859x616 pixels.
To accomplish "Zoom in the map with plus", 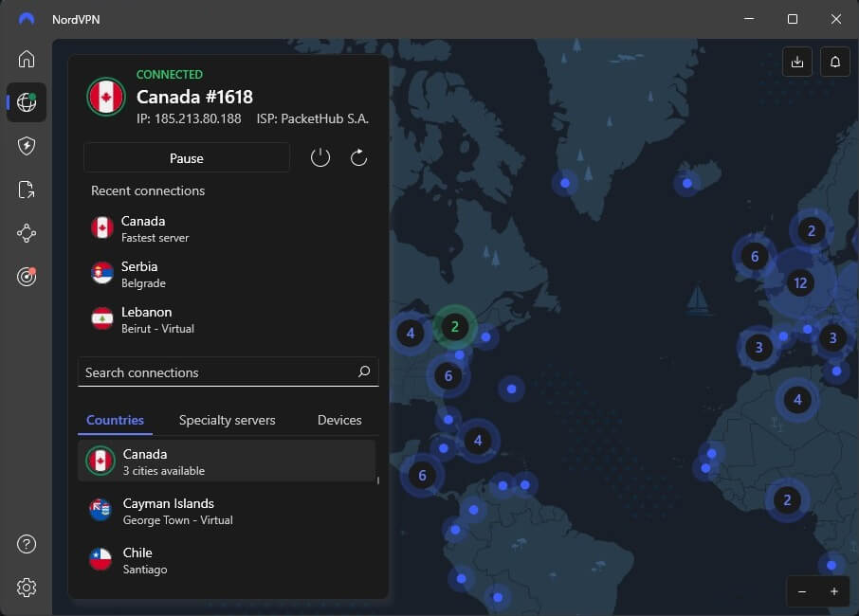I will coord(833,591).
